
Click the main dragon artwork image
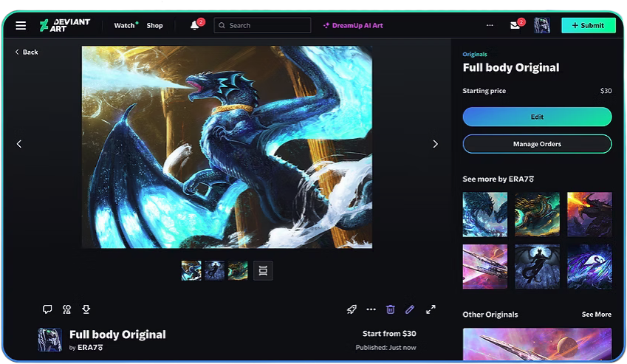point(227,147)
